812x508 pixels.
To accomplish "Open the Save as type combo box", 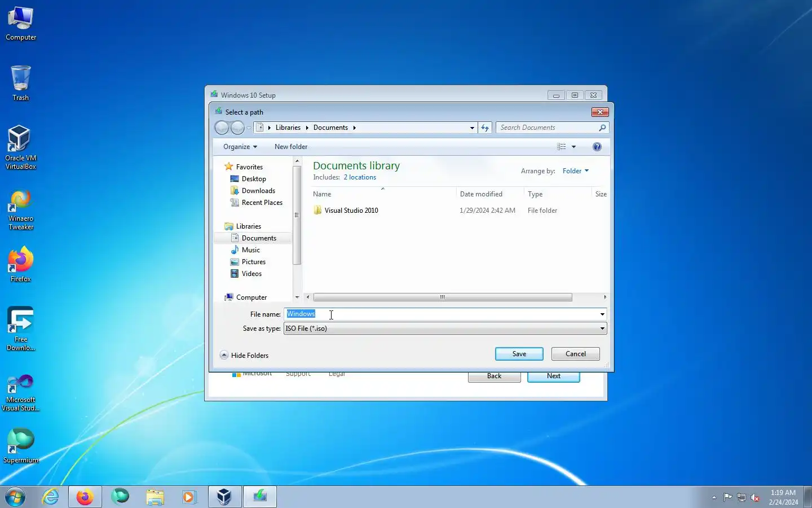I will (x=445, y=329).
